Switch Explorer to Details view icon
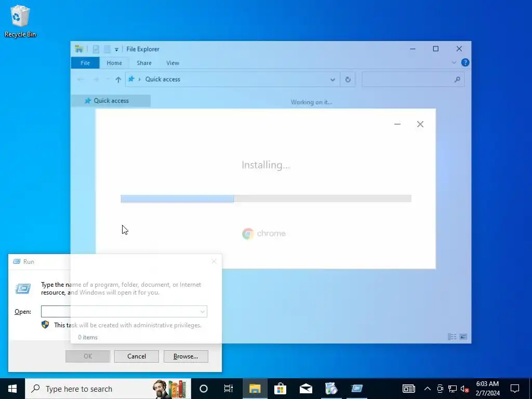532x399 pixels. (452, 337)
